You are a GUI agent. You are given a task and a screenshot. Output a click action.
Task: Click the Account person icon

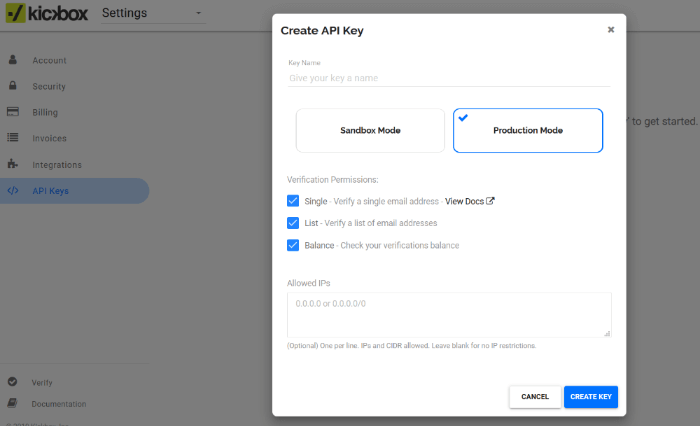(13, 59)
